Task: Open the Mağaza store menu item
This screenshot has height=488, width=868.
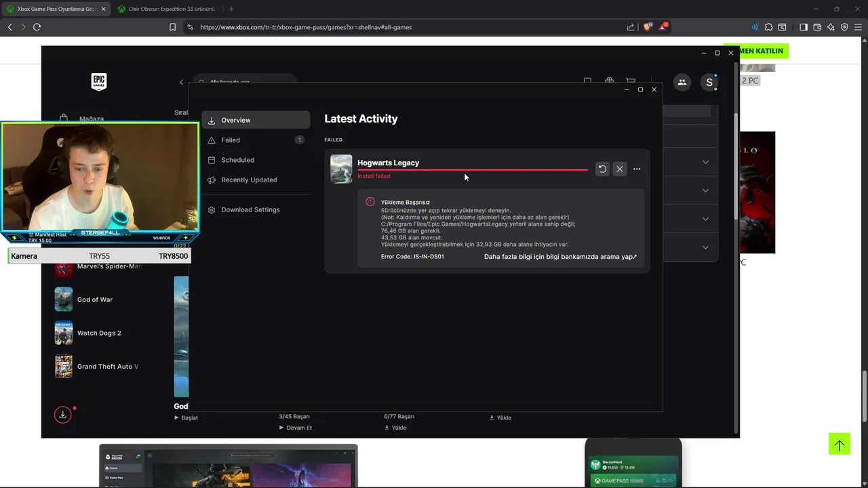Action: pos(92,119)
